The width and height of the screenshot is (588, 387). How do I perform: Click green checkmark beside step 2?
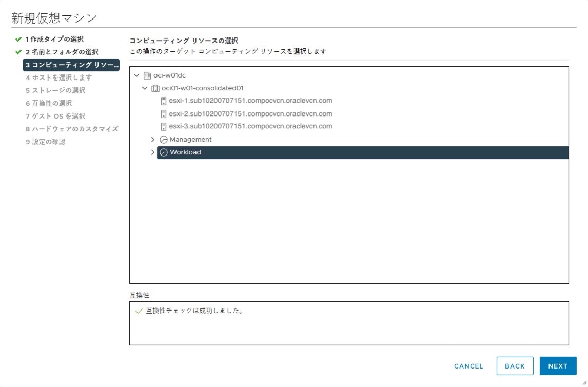18,52
